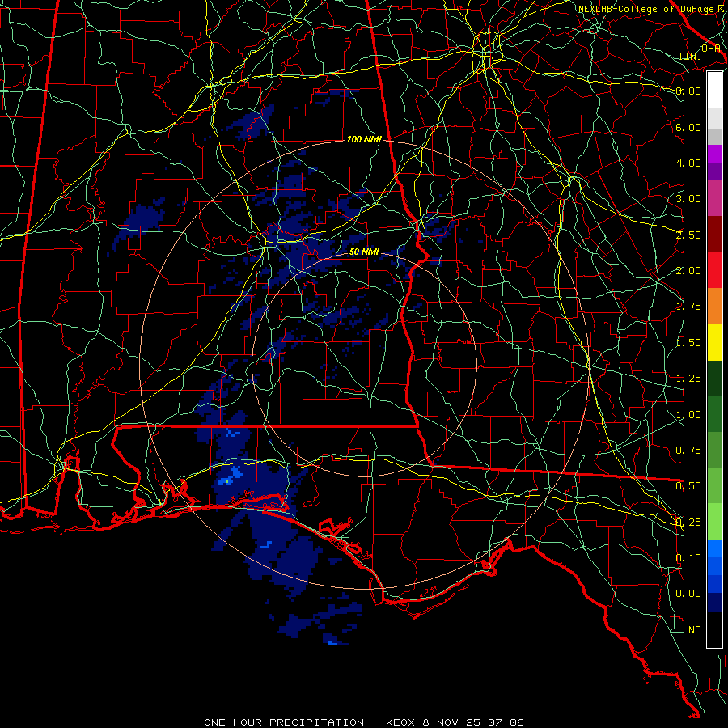Viewport: 728px width, 728px height.
Task: Pick the lime green swatch above 0.25
Action: (x=714, y=522)
